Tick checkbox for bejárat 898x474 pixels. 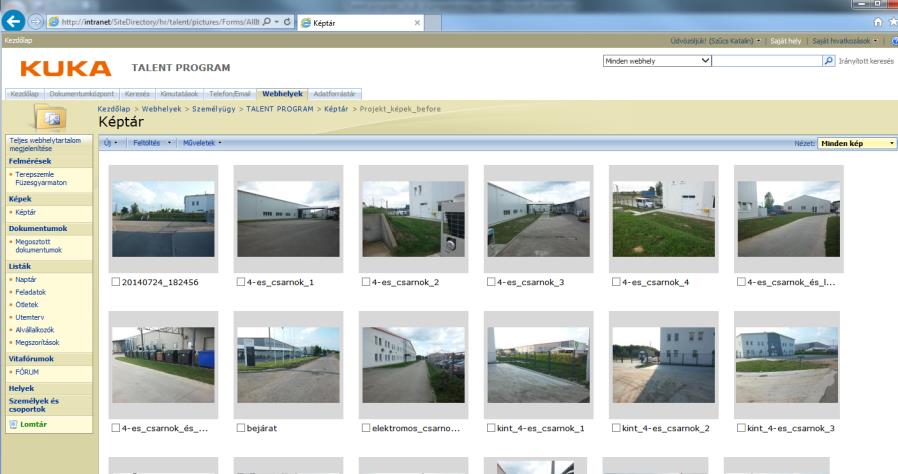point(241,428)
